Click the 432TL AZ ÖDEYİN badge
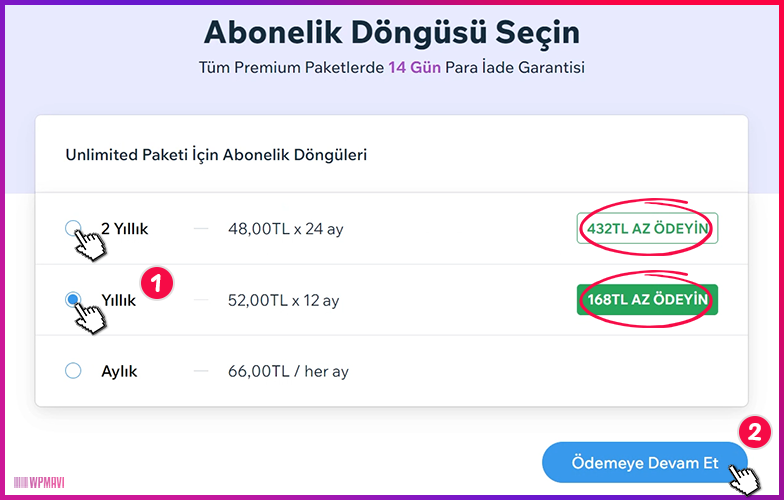This screenshot has height=500, width=784. [648, 228]
